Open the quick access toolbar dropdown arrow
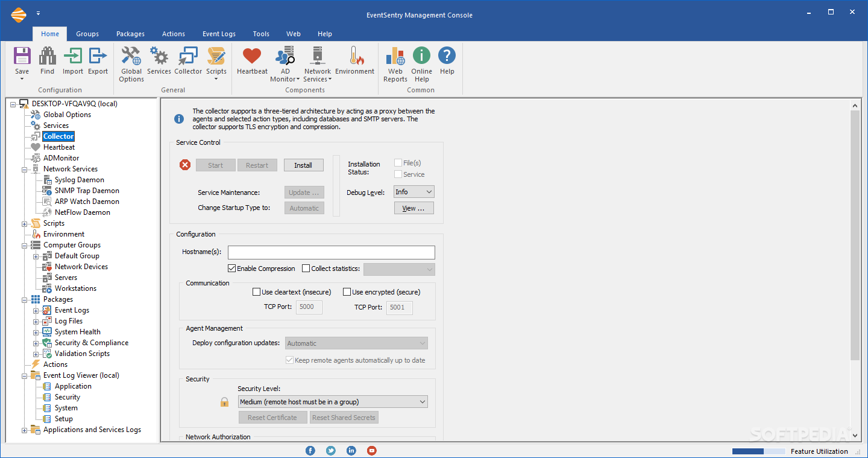868x458 pixels. click(39, 13)
